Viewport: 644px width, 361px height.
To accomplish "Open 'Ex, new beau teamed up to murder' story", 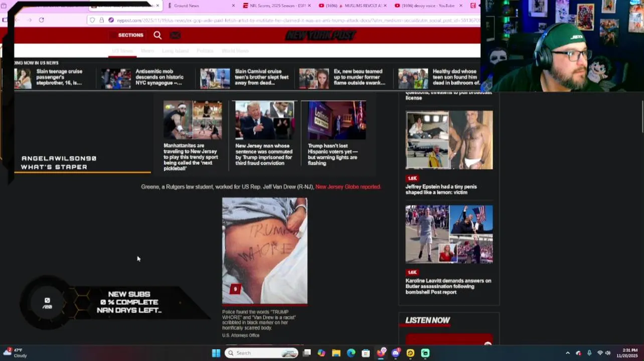I will (x=359, y=77).
